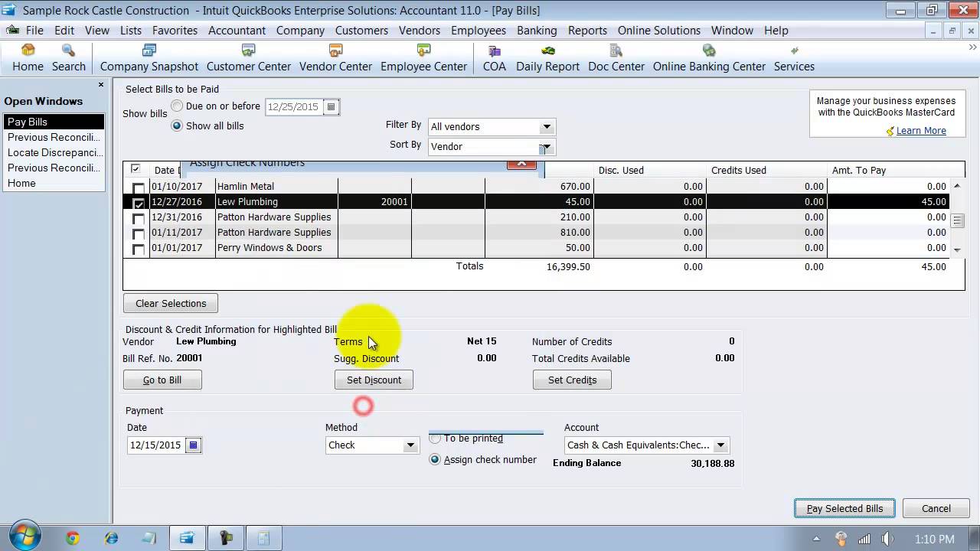The width and height of the screenshot is (980, 551).
Task: Open Company Snapshot from the toolbar
Action: [149, 58]
